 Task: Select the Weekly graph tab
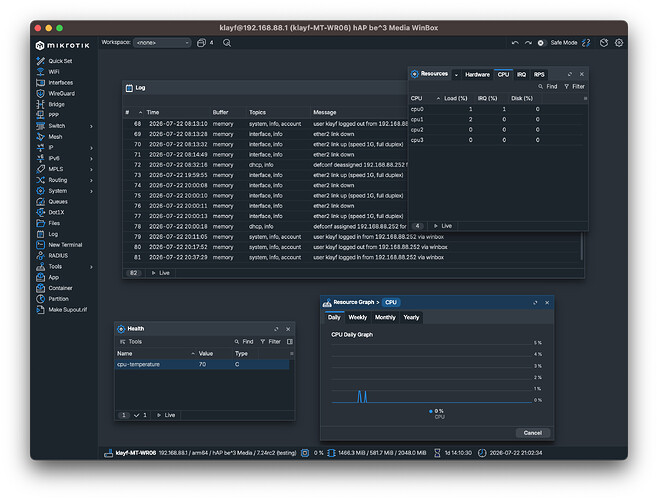tap(357, 317)
